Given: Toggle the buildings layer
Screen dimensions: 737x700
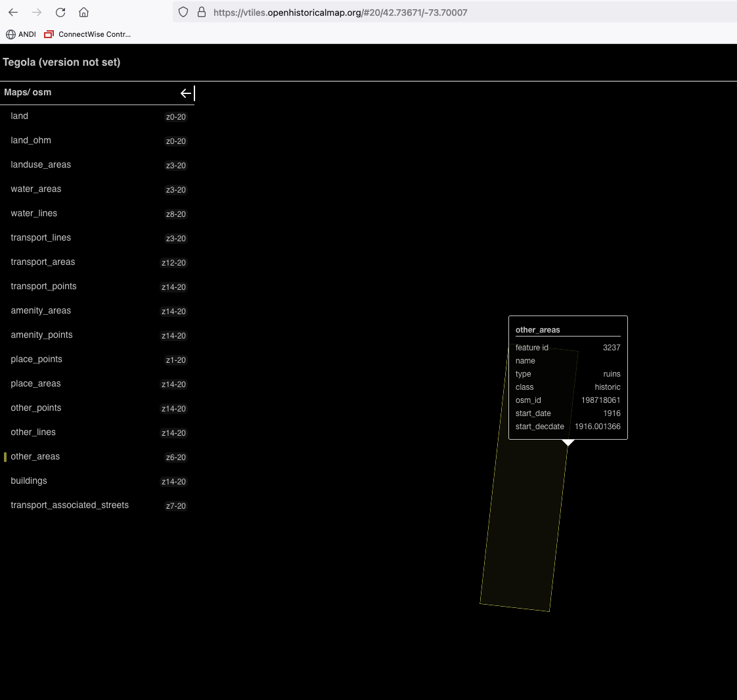Looking at the screenshot, I should pos(28,480).
